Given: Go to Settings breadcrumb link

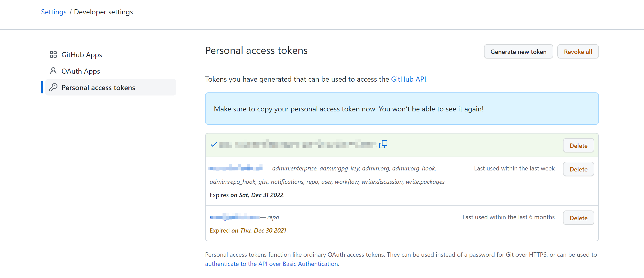Looking at the screenshot, I should click(x=54, y=12).
